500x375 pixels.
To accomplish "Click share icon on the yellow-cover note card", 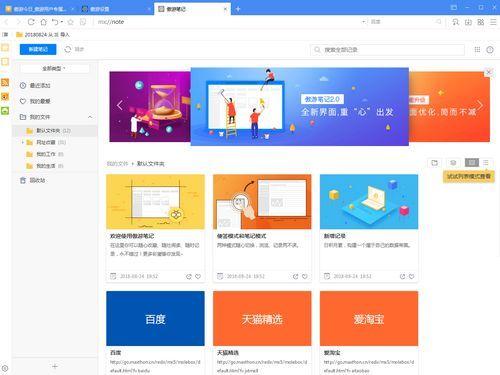I will (x=189, y=276).
